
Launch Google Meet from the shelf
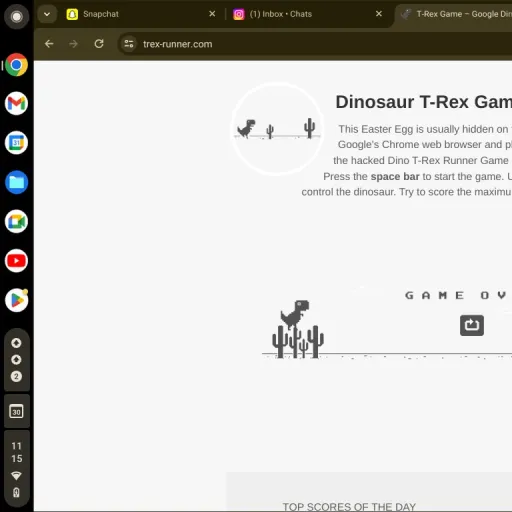(16, 222)
